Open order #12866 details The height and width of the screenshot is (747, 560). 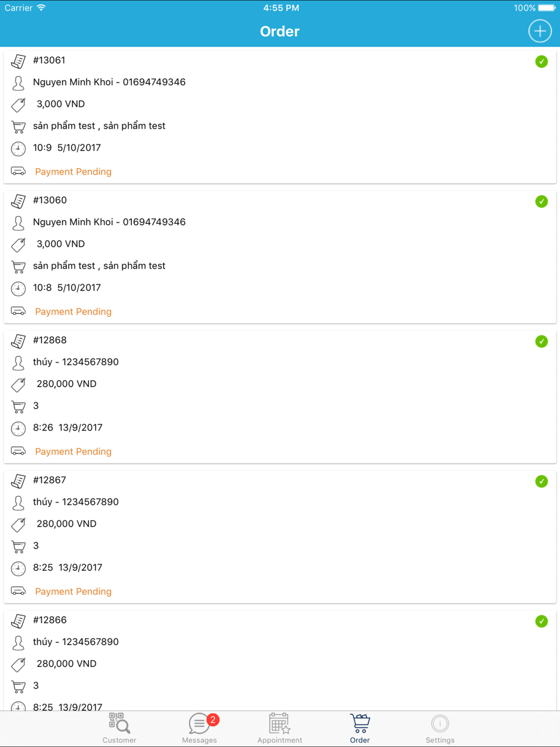click(x=49, y=620)
